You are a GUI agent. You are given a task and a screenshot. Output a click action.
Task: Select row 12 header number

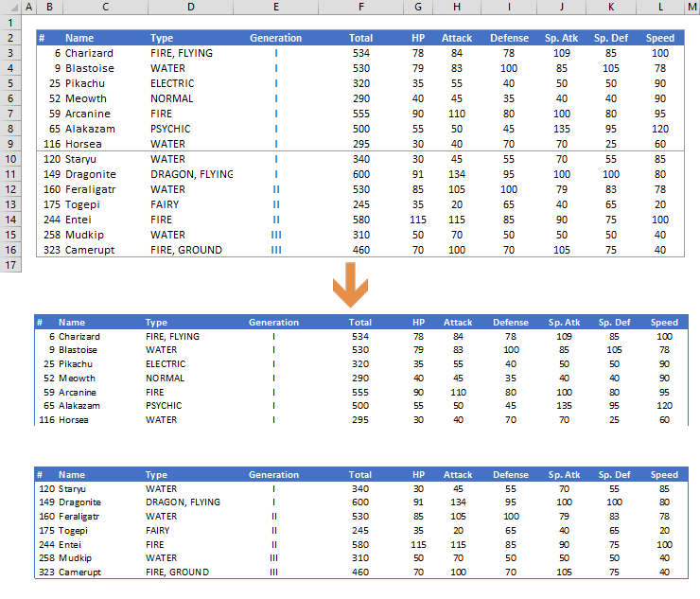click(x=10, y=189)
